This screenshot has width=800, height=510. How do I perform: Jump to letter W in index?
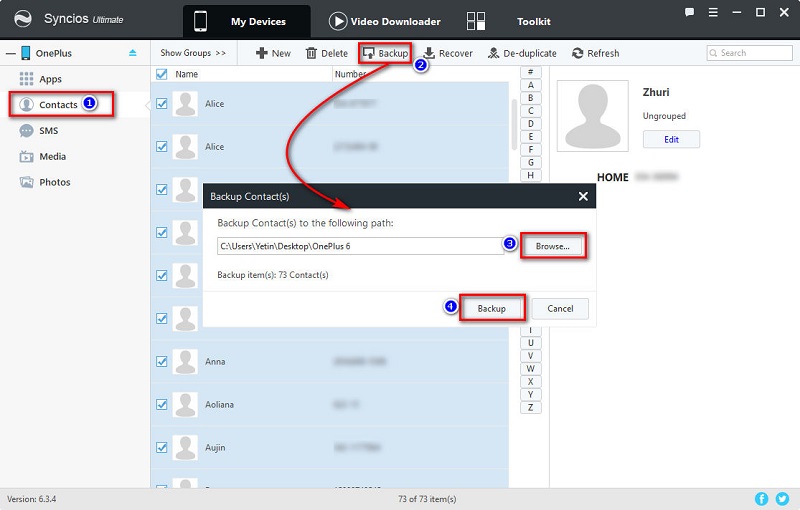pos(531,369)
